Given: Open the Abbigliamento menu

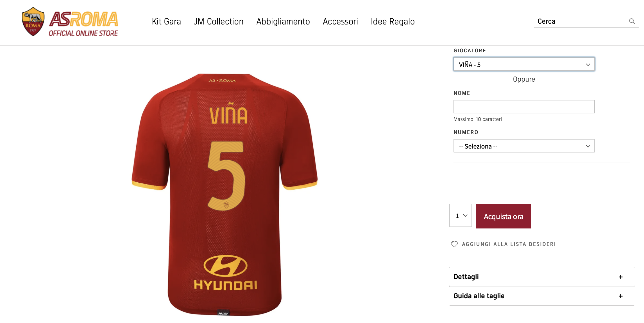Looking at the screenshot, I should (x=283, y=22).
